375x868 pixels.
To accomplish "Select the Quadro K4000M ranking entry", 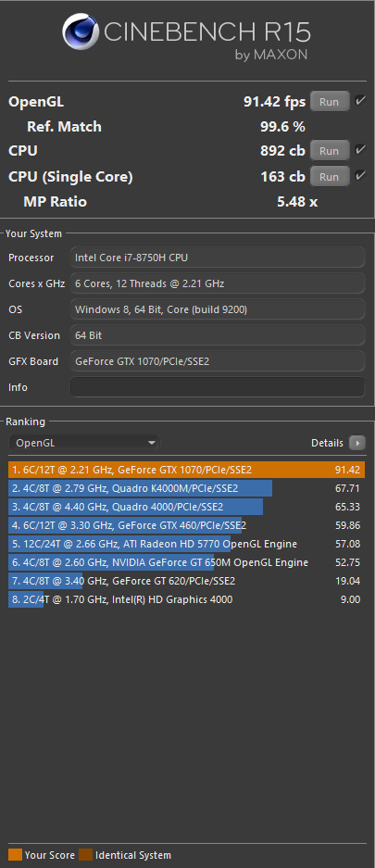I will click(x=186, y=488).
